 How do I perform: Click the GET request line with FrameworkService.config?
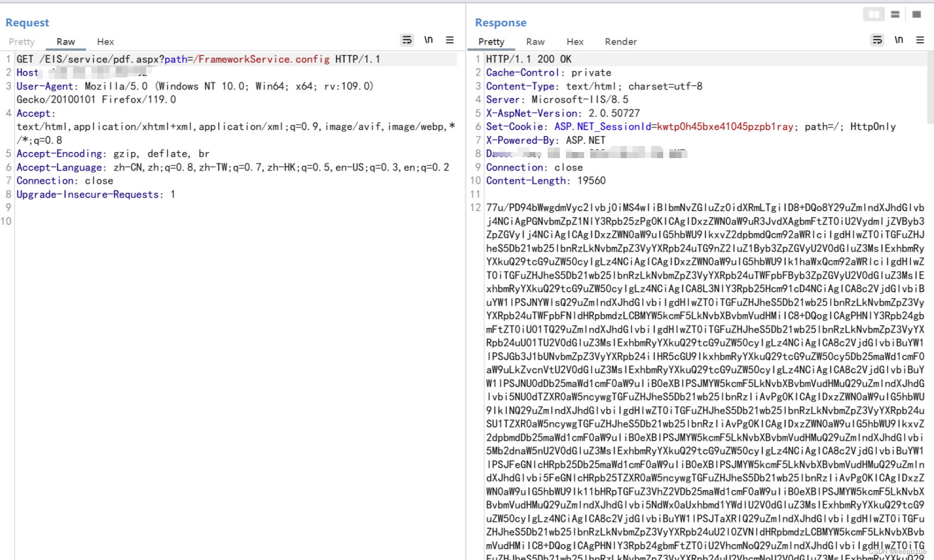[198, 59]
